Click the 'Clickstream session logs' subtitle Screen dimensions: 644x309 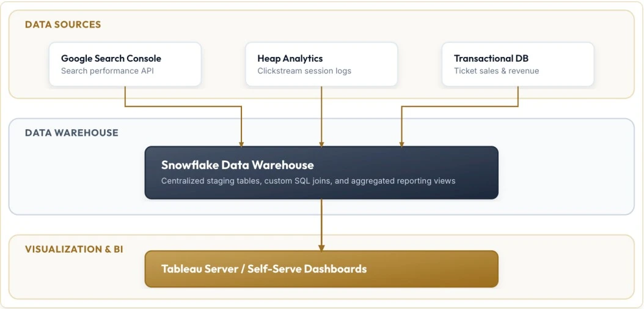tap(304, 71)
